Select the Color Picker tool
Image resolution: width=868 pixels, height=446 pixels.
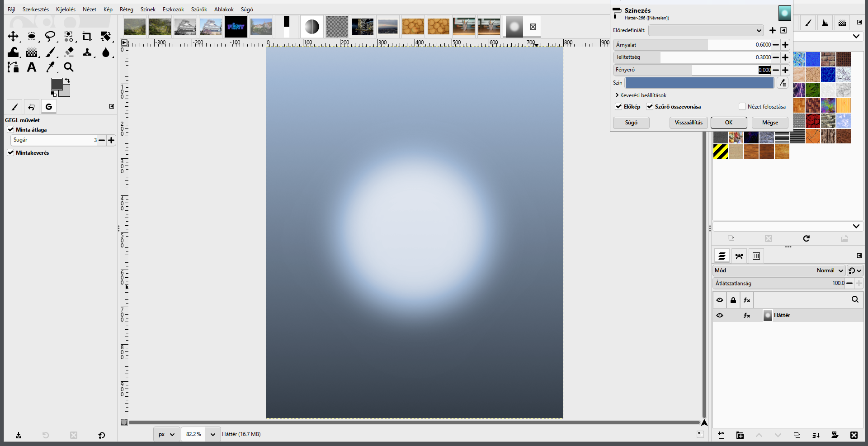pyautogui.click(x=50, y=67)
